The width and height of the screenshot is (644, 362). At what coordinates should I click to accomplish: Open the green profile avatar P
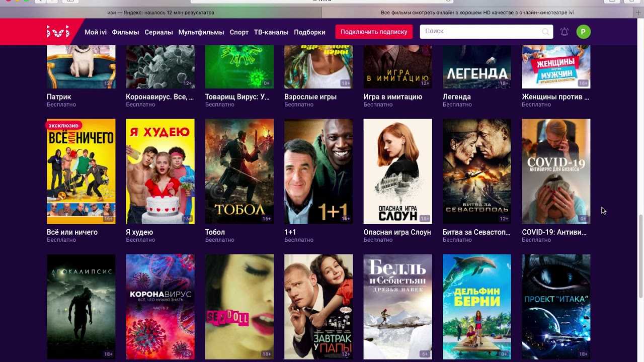click(584, 32)
